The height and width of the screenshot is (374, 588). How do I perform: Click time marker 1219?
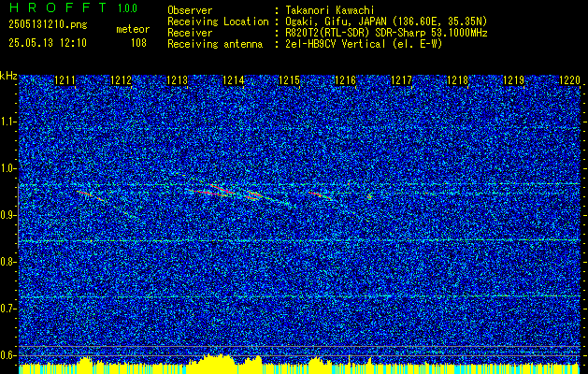tap(513, 80)
